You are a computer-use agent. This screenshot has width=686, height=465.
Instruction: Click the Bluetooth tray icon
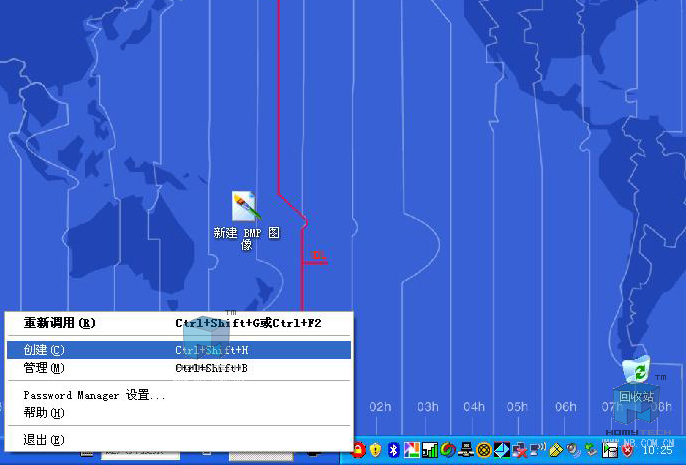tap(394, 451)
